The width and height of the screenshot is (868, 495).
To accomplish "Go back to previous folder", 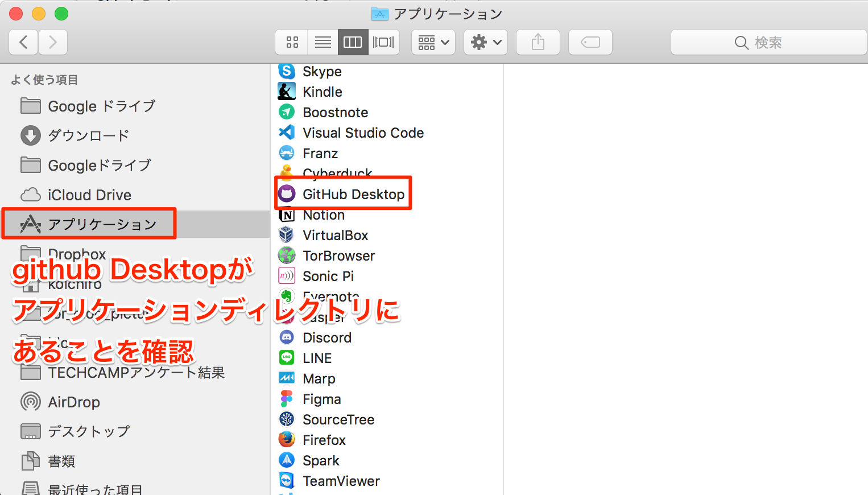I will [24, 42].
